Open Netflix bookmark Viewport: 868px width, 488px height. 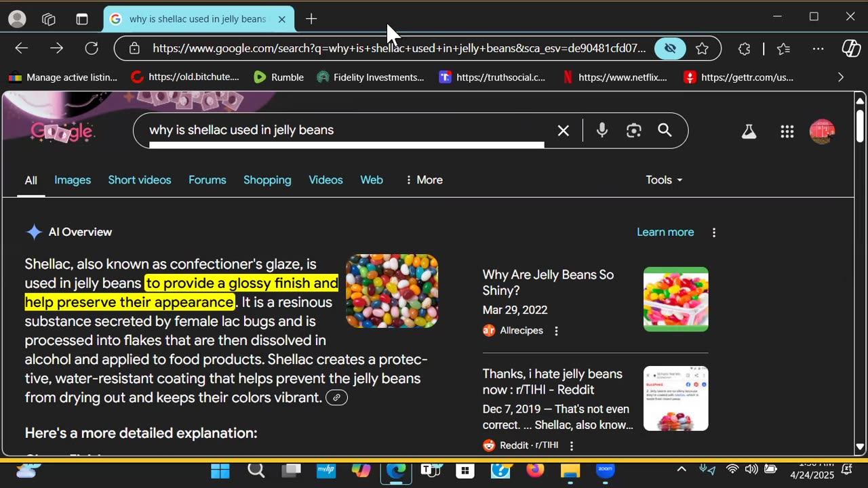coord(615,77)
